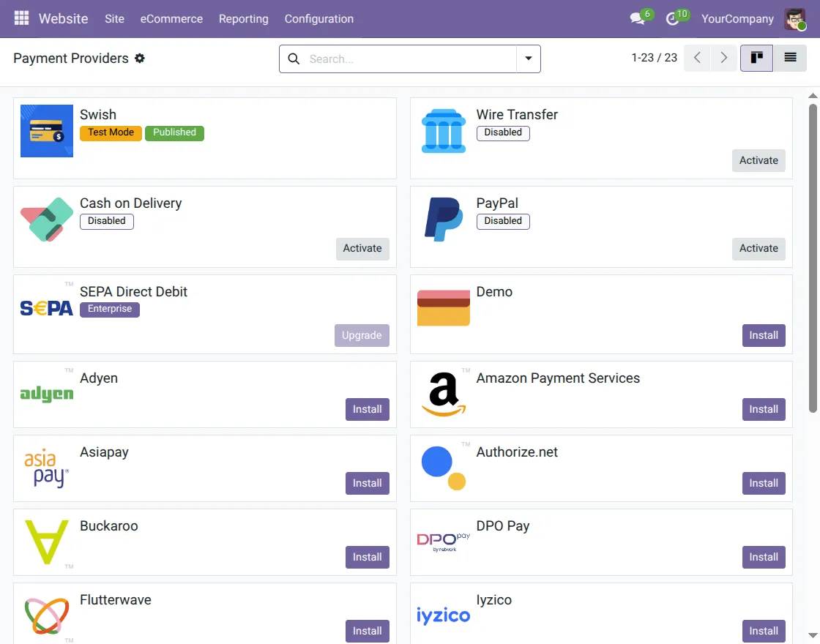820x644 pixels.
Task: Click the PayPal logo
Action: tap(444, 219)
